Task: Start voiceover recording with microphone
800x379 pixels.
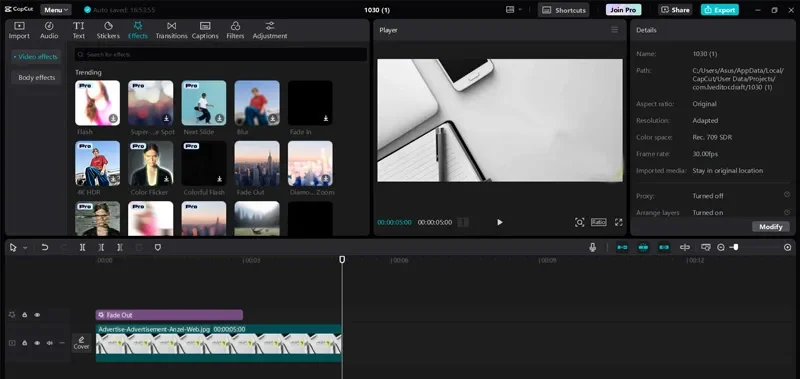Action: (592, 247)
